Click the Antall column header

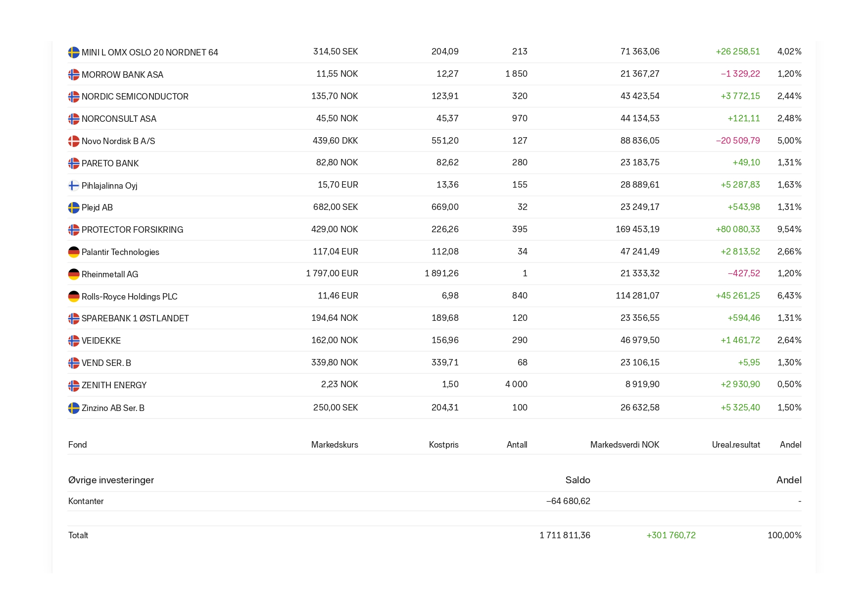point(517,445)
